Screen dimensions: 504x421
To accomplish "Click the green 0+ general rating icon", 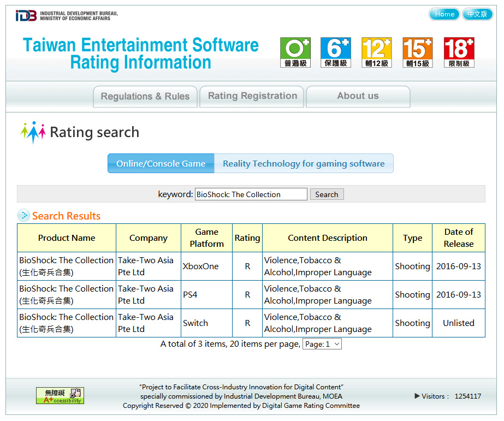I will (x=295, y=52).
